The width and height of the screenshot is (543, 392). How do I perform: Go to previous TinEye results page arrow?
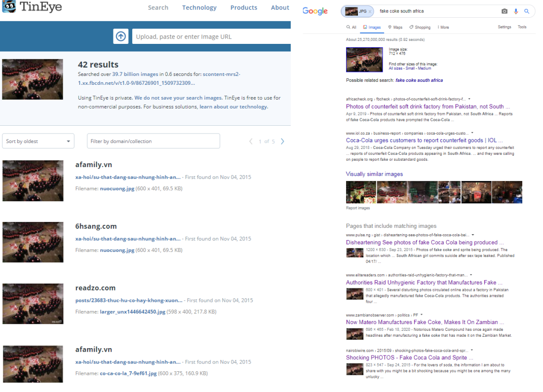[251, 141]
